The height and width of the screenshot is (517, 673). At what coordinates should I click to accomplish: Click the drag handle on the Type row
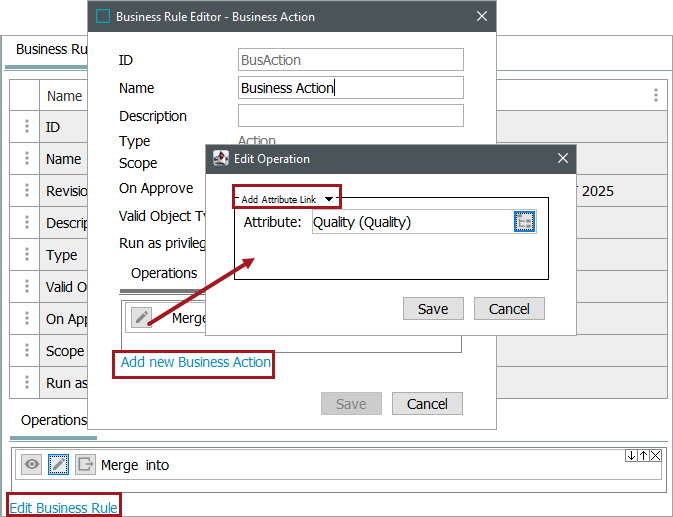tap(27, 255)
